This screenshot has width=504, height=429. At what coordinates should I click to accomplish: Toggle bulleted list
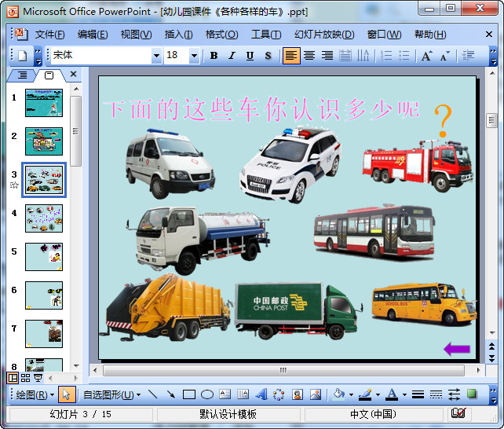(x=404, y=56)
